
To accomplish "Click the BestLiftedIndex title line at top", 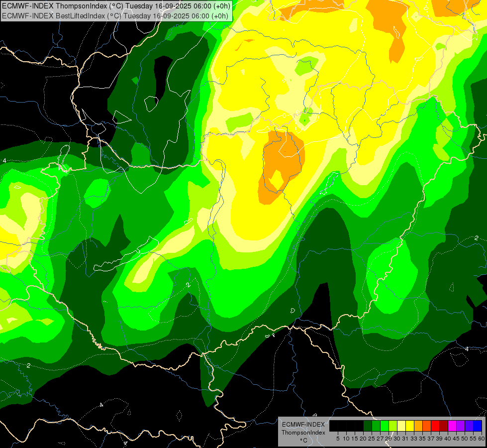I will pos(115,15).
